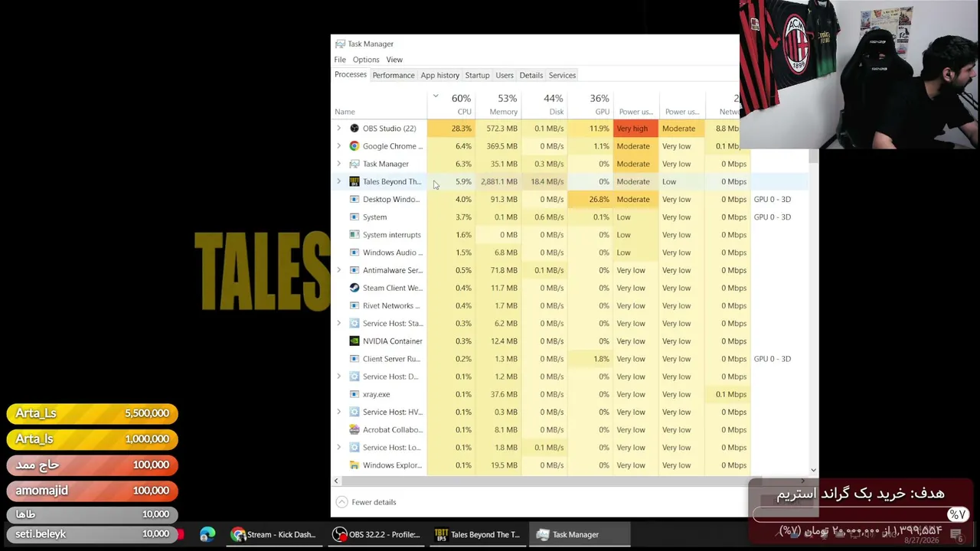The width and height of the screenshot is (980, 551).
Task: Expand the Service Host: Lo... row
Action: click(339, 448)
